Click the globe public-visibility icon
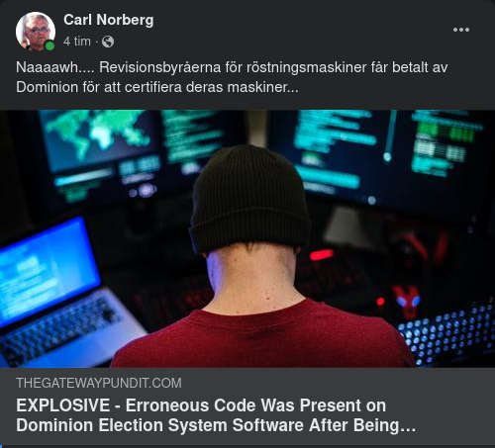 coord(108,42)
